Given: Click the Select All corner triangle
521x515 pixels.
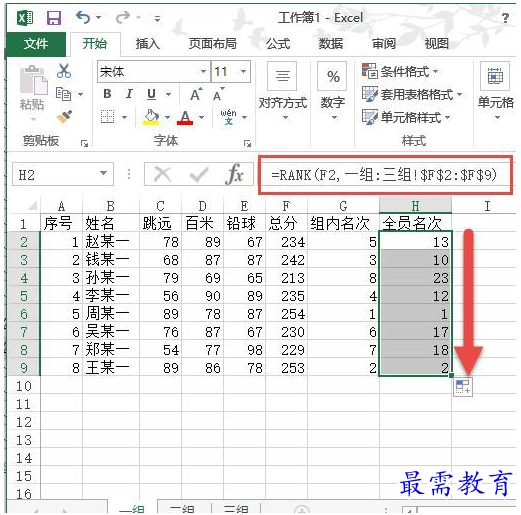Looking at the screenshot, I should 32,205.
